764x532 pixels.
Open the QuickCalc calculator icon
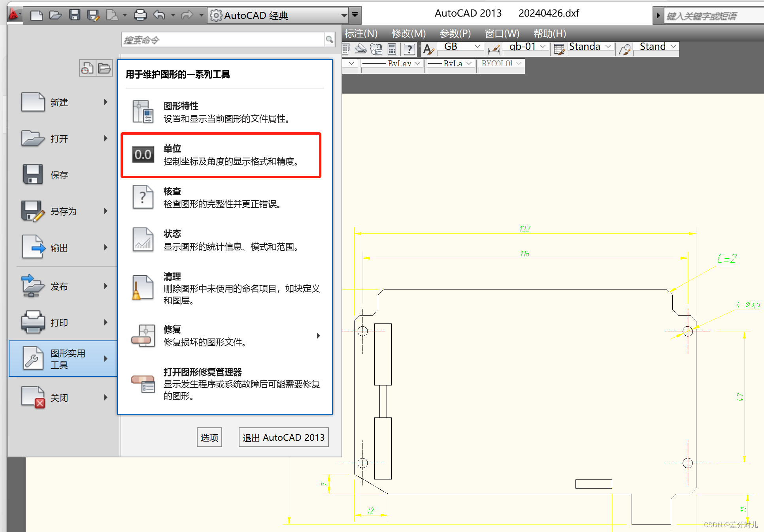392,49
